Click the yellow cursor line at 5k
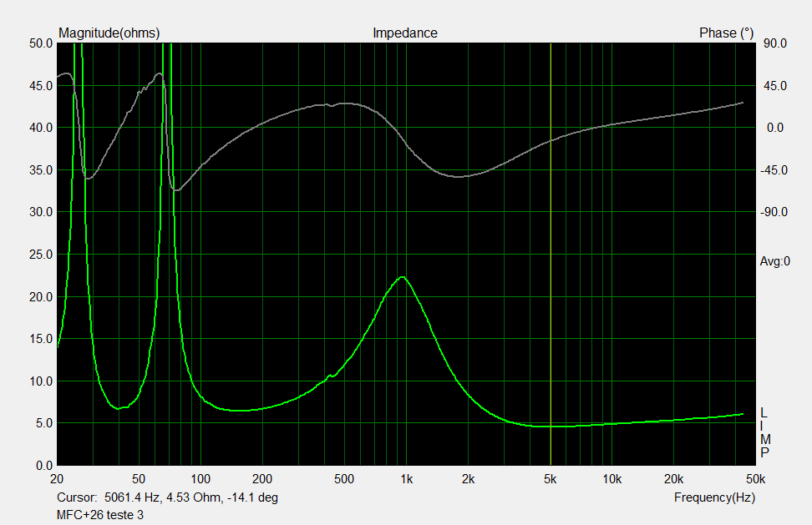The width and height of the screenshot is (812, 525). coord(551,254)
